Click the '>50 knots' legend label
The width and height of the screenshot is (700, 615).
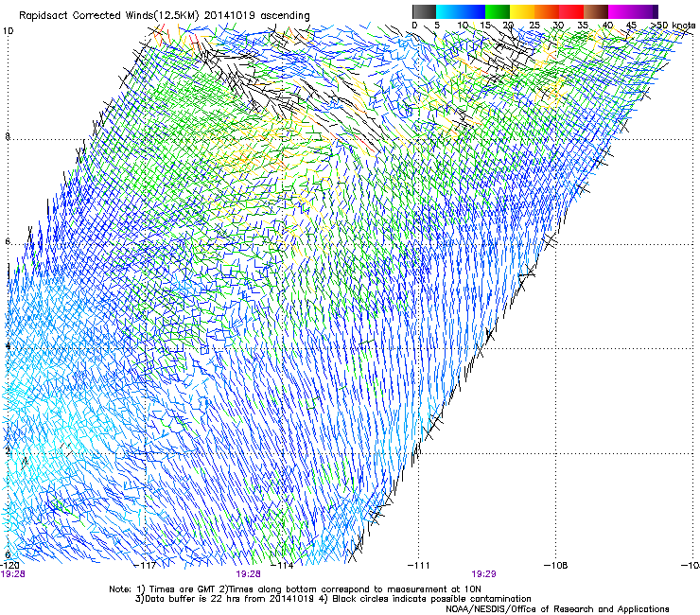click(x=674, y=26)
